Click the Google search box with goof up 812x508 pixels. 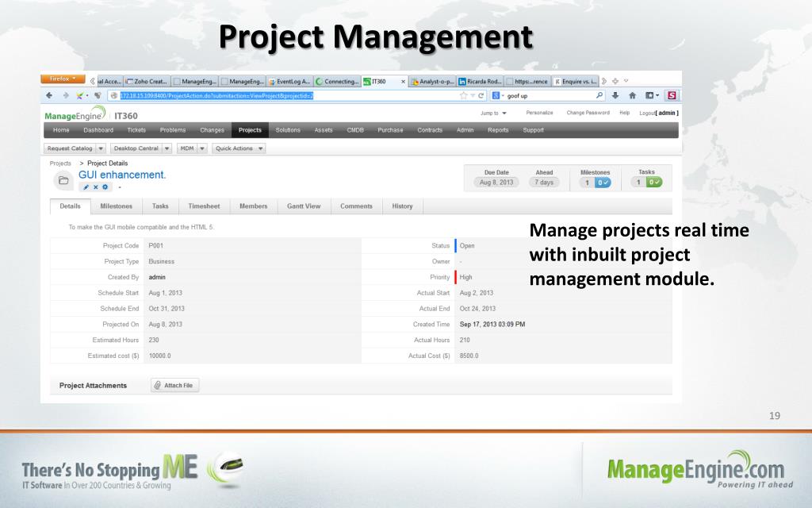[549, 95]
